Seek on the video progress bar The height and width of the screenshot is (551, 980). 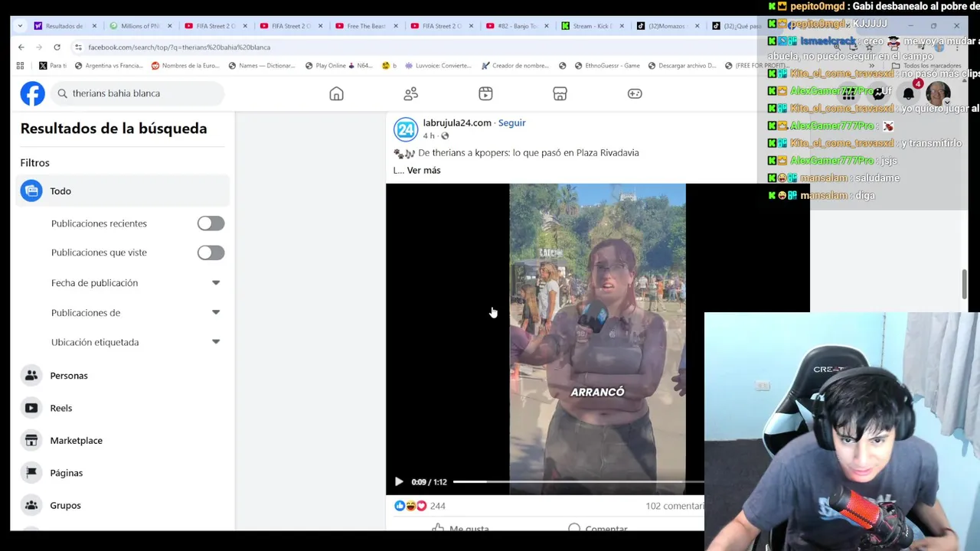click(578, 481)
